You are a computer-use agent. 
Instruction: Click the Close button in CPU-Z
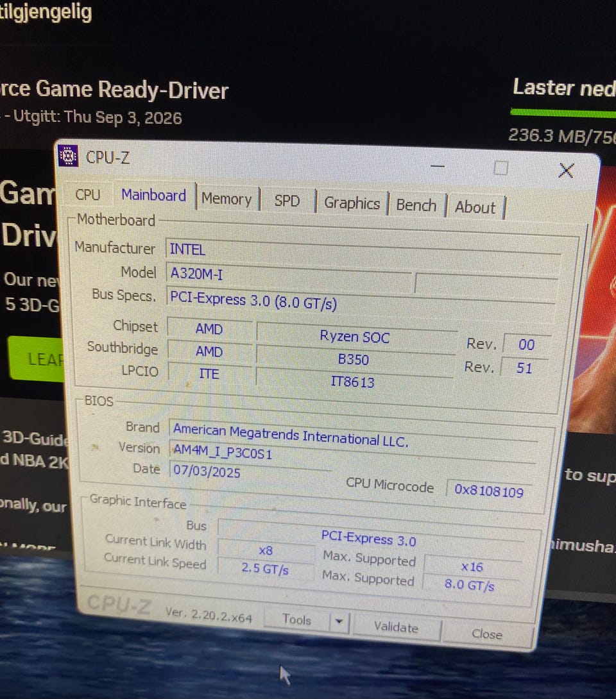tap(486, 634)
